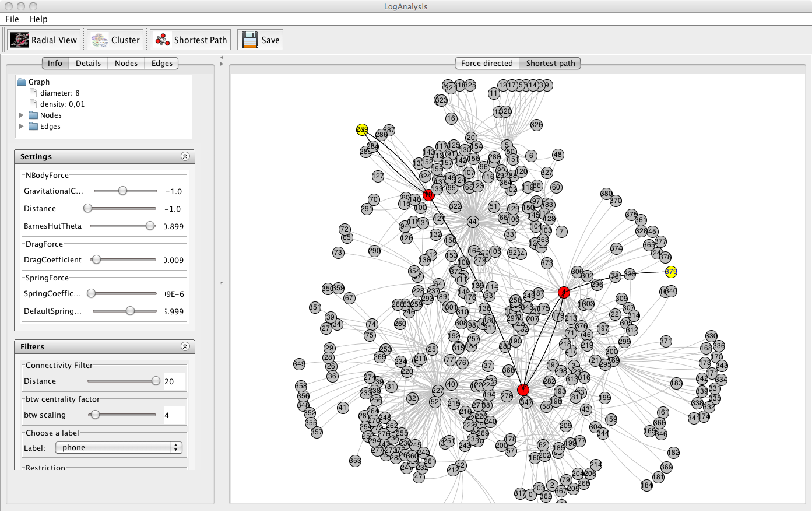
Task: Select graph node 371
Action: (x=666, y=341)
